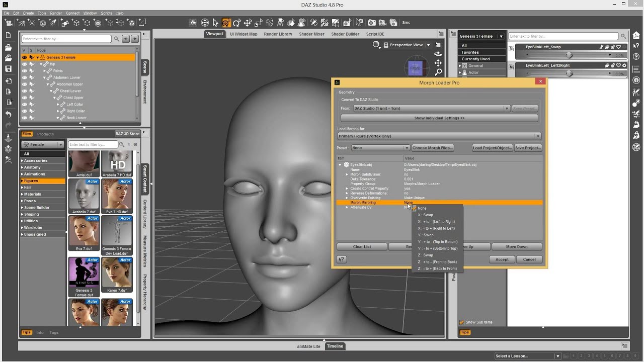Collapse the EyesBlink.obj tree entry
Viewport: 644px width, 362px height.
click(340, 165)
